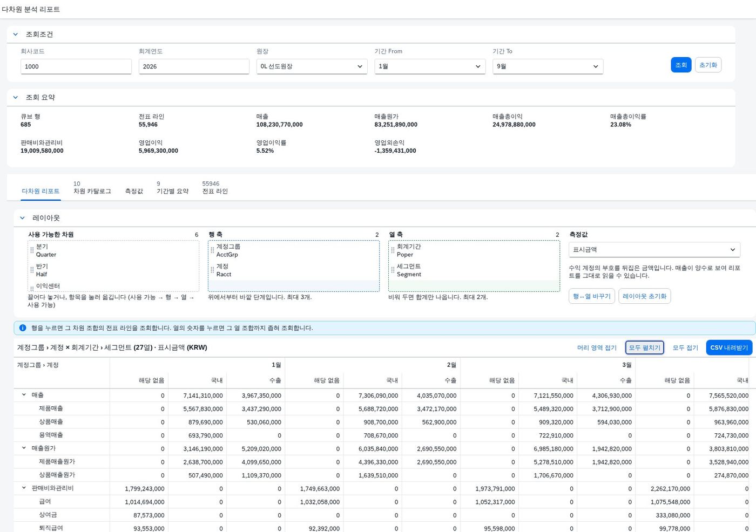This screenshot has height=532, width=756.
Task: Collapse the 매출원가 tree row
Action: click(24, 448)
